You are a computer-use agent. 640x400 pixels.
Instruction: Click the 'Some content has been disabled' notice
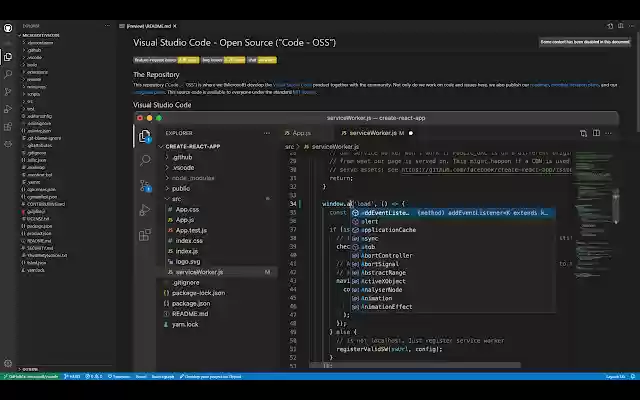coord(585,42)
